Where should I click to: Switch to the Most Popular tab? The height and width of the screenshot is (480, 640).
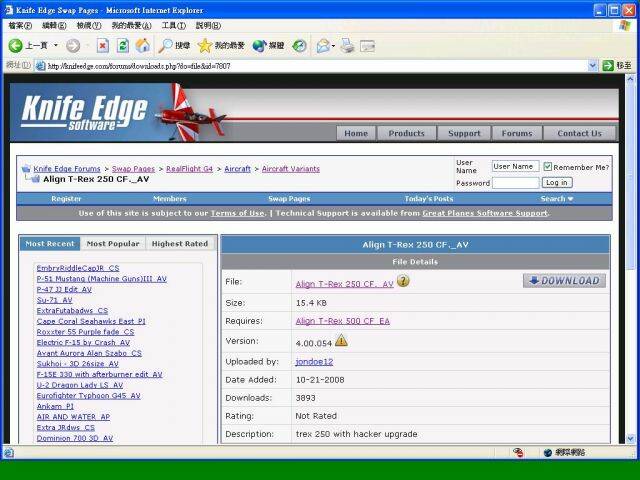click(x=113, y=244)
